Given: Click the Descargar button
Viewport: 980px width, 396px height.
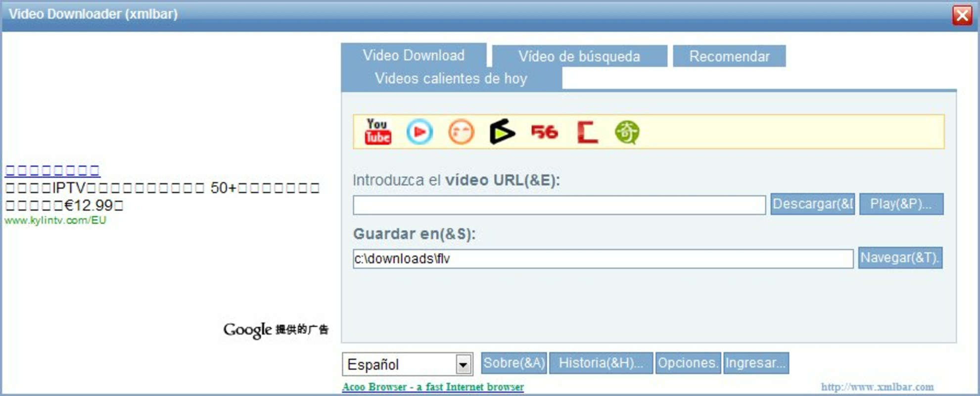Looking at the screenshot, I should (812, 204).
